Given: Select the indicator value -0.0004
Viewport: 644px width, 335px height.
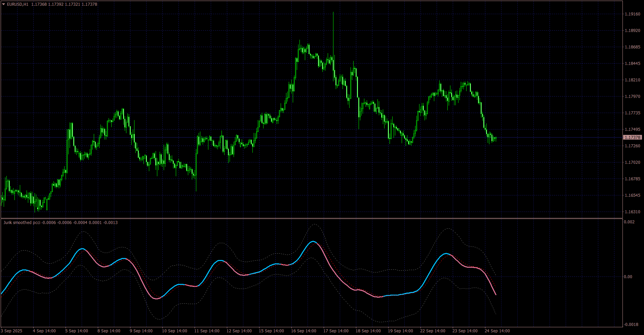Looking at the screenshot, I should click(x=80, y=223).
